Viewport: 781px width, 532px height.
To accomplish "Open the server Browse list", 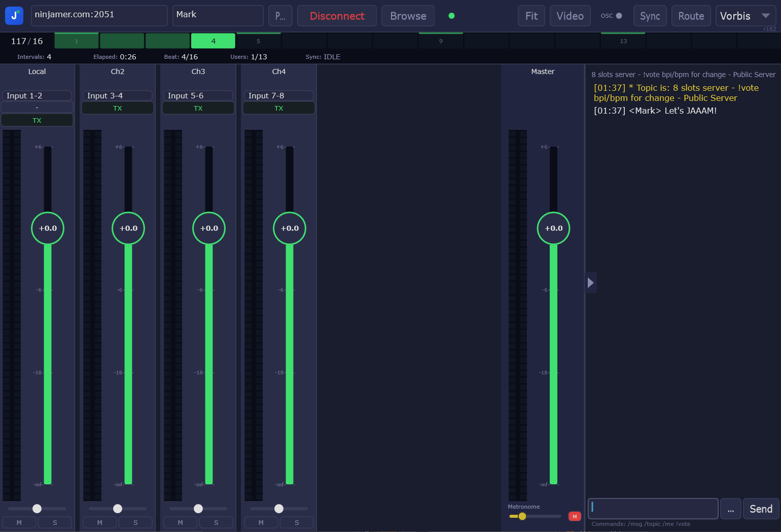I will (408, 16).
